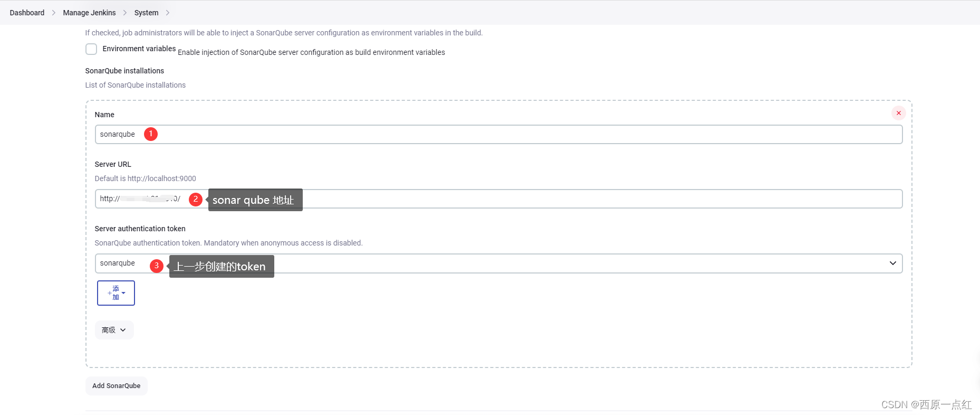
Task: Open the Server authentication token dropdown
Action: tap(498, 263)
